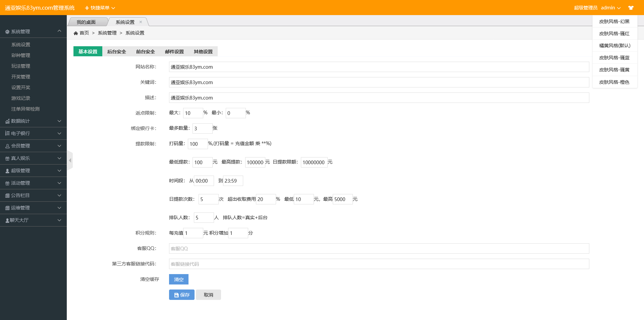Click the 系统管理 gear icon in sidebar
Image resolution: width=644 pixels, height=320 pixels.
7,32
